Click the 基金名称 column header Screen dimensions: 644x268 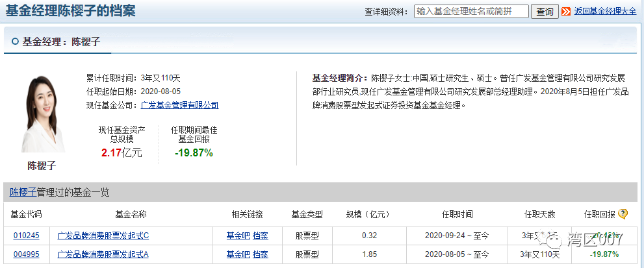pos(131,214)
